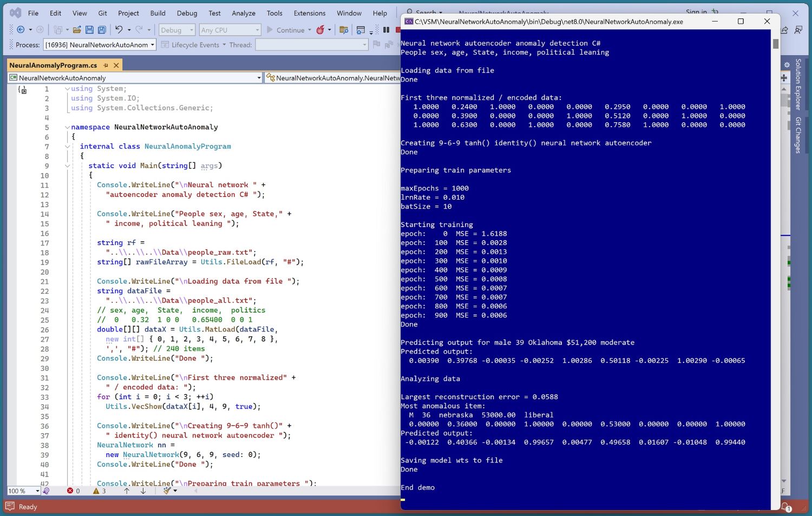Toggle pin on the NeuralAnomalyProgram.cs tab
Image resolution: width=812 pixels, height=516 pixels.
pos(106,65)
